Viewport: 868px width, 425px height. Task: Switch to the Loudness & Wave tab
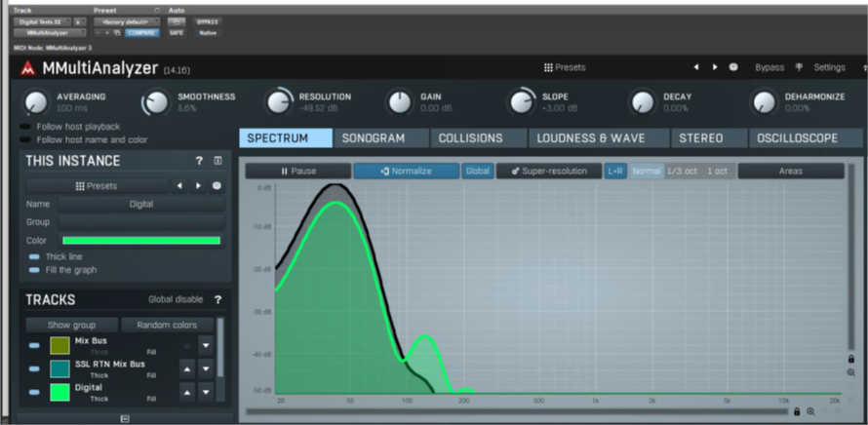pyautogui.click(x=590, y=138)
